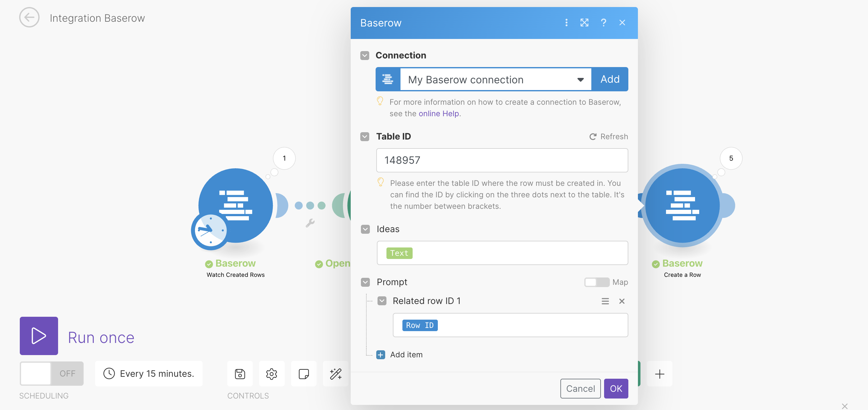Click the Table ID input containing 148957
This screenshot has height=410, width=868.
click(x=502, y=161)
